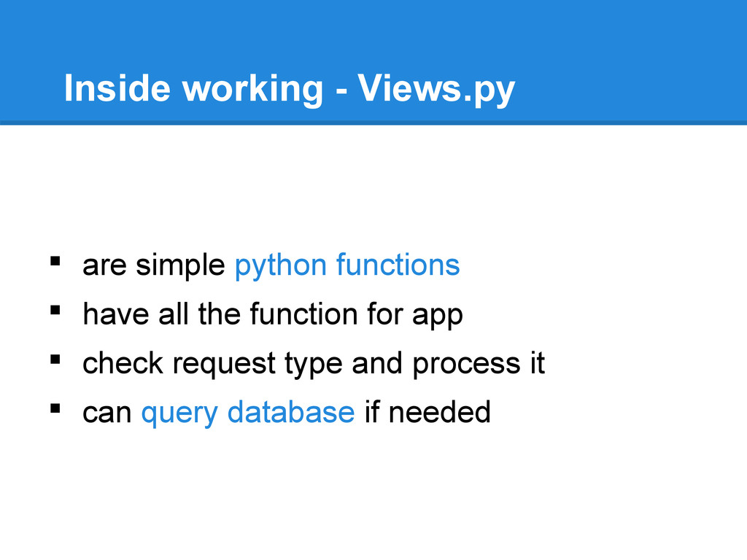This screenshot has width=747, height=560.
Task: Click the bullet beside 'have all the function'
Action: 55,310
